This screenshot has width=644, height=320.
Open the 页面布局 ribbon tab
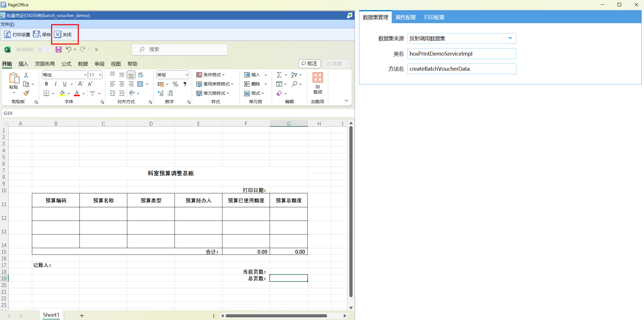45,64
